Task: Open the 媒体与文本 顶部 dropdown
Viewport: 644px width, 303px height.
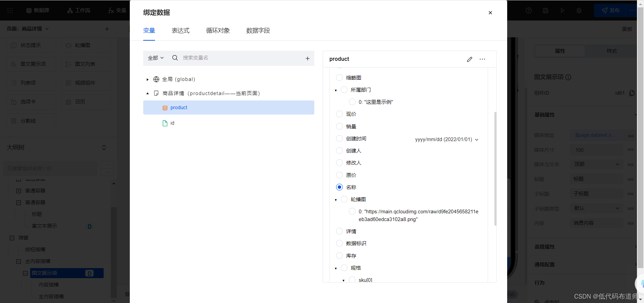Action: tap(597, 164)
